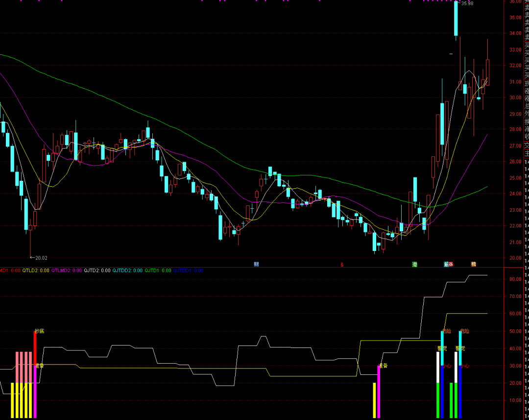
Task: Click the green 港 marker below the chart
Action: pyautogui.click(x=415, y=264)
